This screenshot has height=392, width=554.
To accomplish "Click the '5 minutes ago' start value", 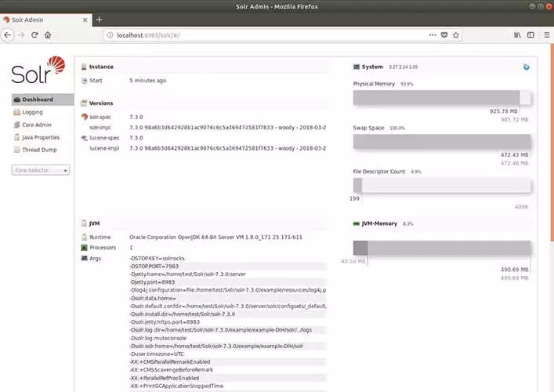I will (x=147, y=81).
